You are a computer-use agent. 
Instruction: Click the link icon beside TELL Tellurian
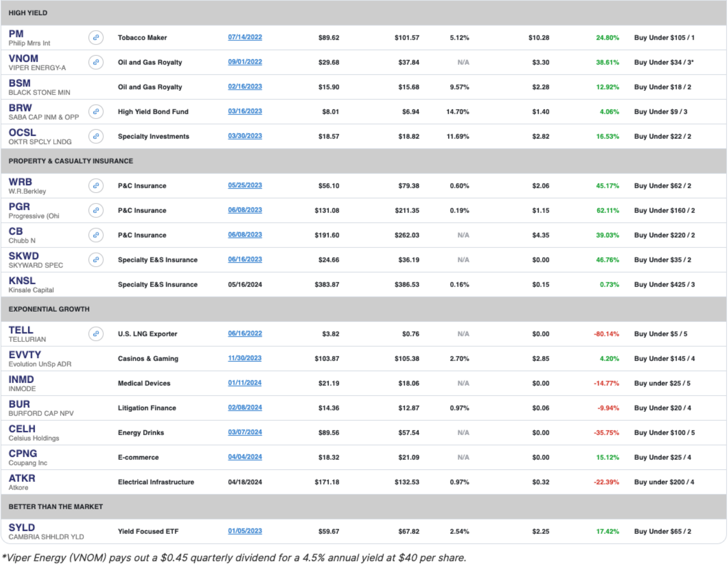[96, 334]
